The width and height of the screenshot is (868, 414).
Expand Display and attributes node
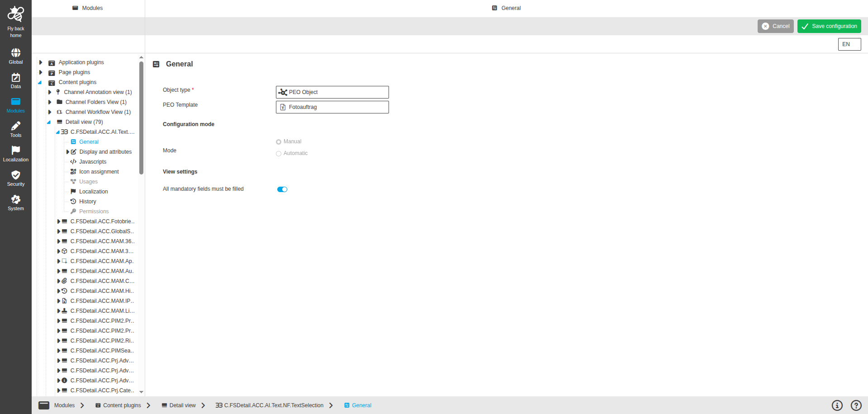click(x=68, y=152)
